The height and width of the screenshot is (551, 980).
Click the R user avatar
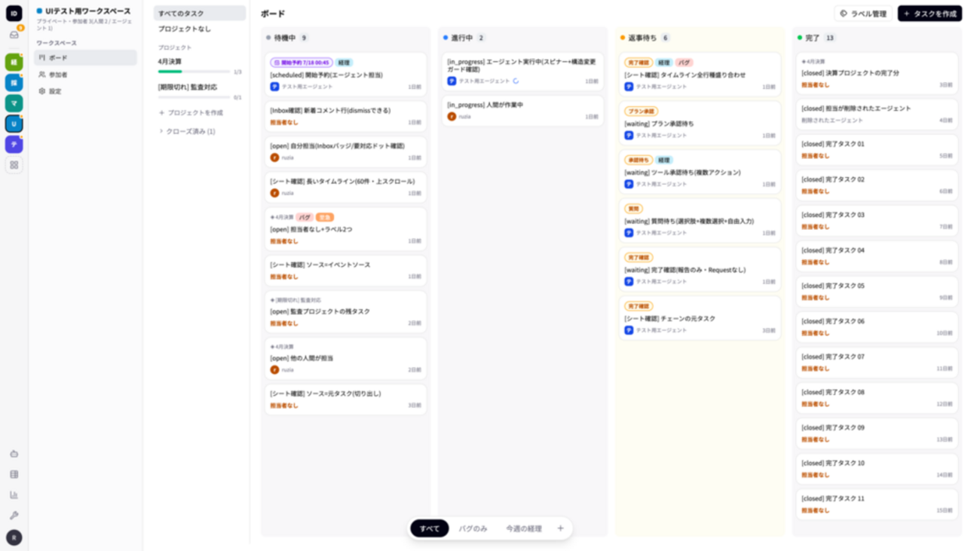click(14, 537)
